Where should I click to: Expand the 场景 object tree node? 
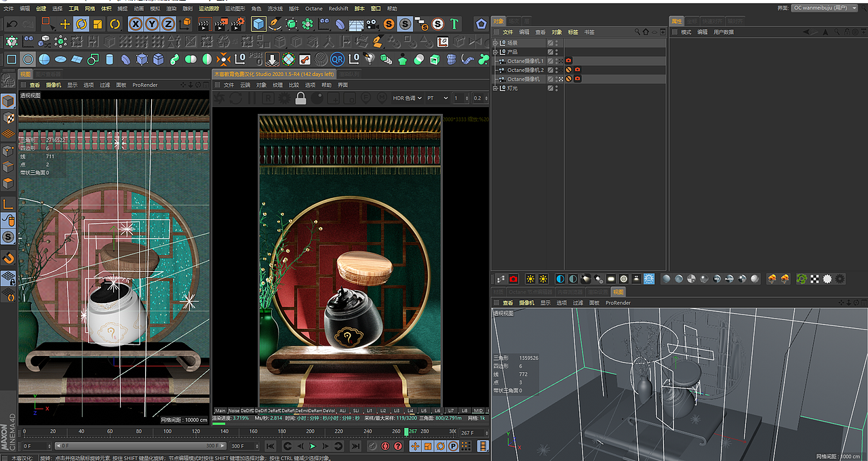click(495, 43)
